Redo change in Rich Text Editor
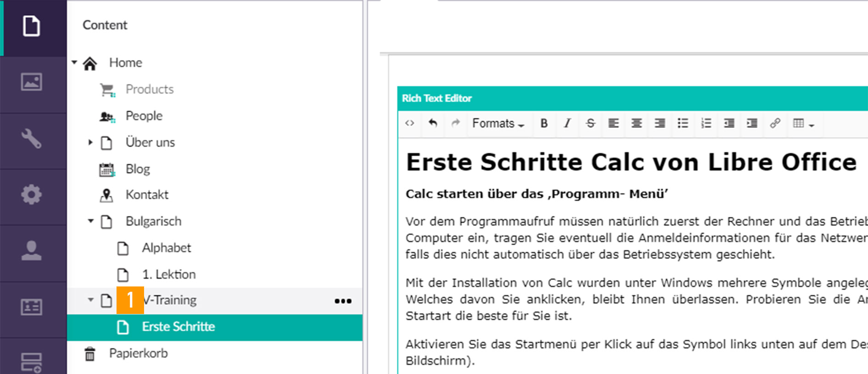 [x=456, y=123]
